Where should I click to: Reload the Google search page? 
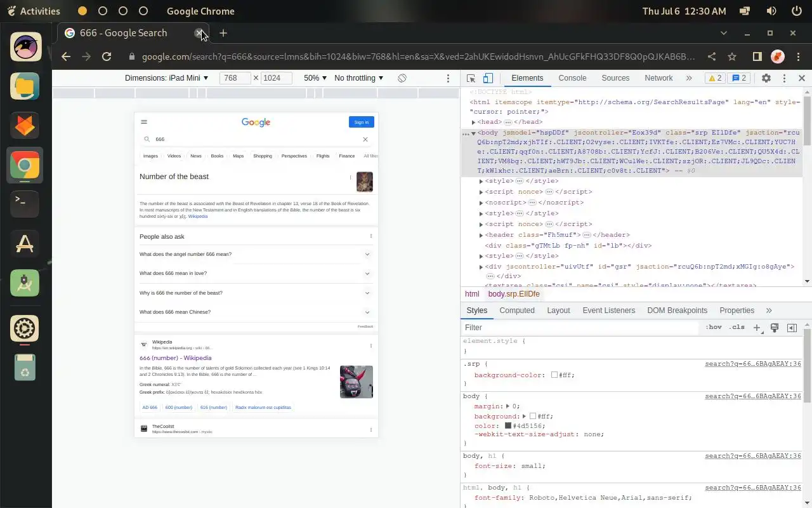(107, 57)
